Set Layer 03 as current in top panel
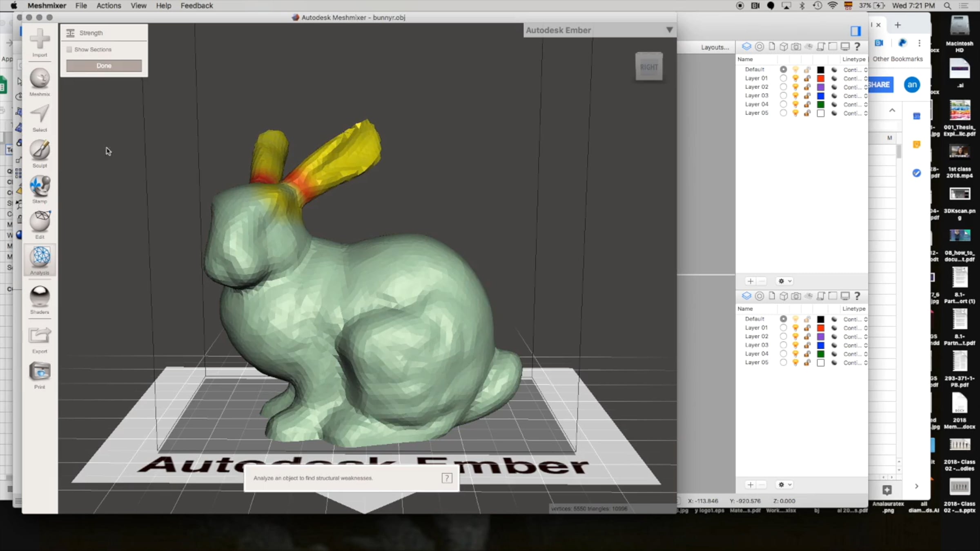The width and height of the screenshot is (980, 551). 783,96
